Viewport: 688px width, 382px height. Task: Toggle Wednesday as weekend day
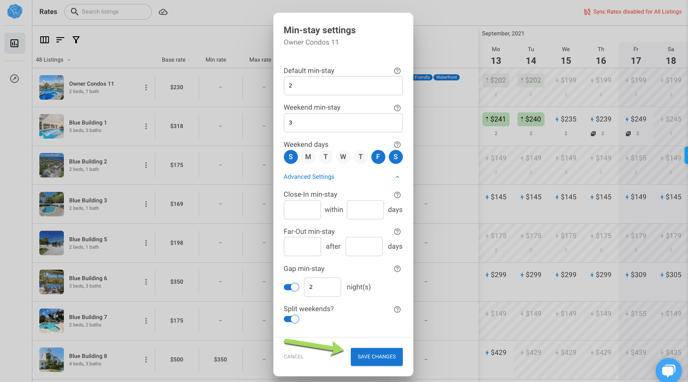(343, 157)
